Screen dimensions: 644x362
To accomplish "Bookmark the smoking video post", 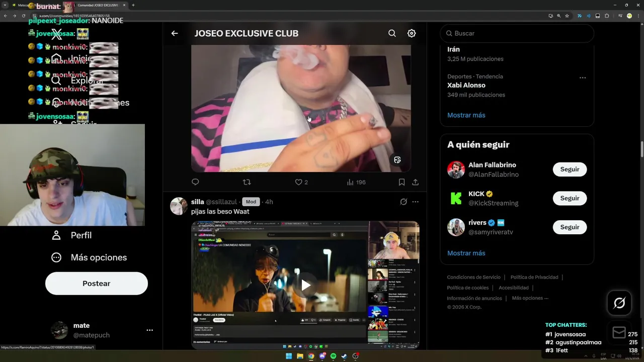I will click(x=401, y=182).
